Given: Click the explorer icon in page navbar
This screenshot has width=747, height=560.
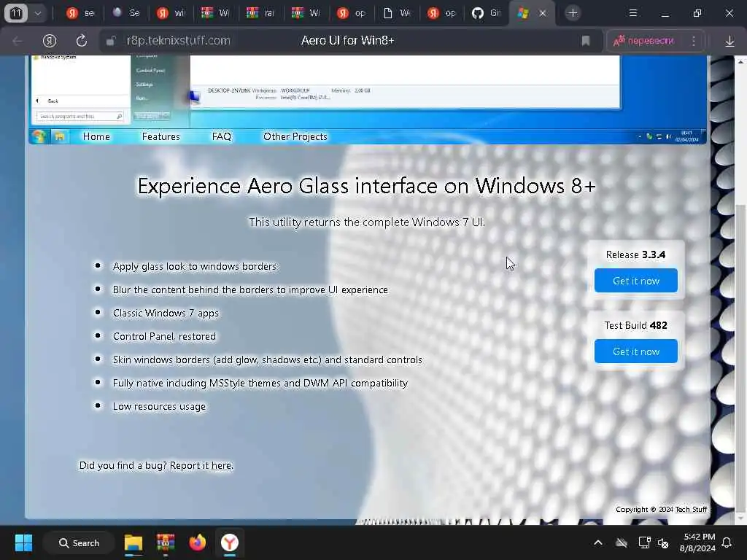Looking at the screenshot, I should 60,137.
